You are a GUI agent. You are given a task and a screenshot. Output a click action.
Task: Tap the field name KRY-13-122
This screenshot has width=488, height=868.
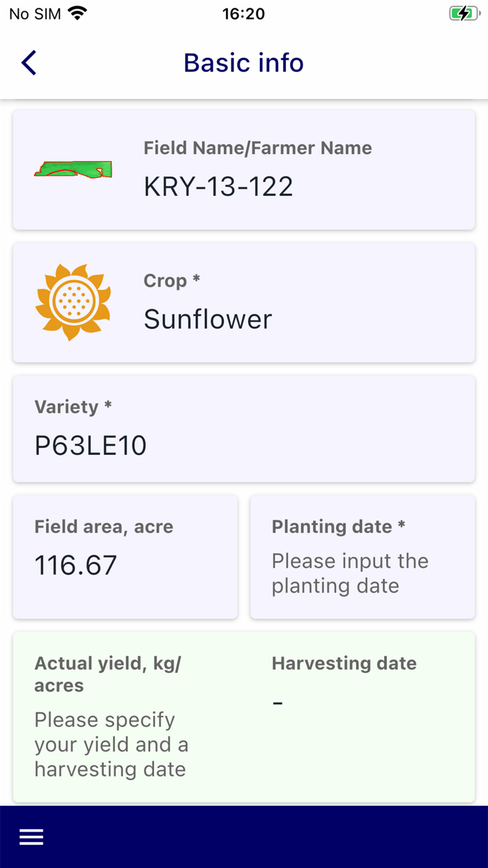219,186
